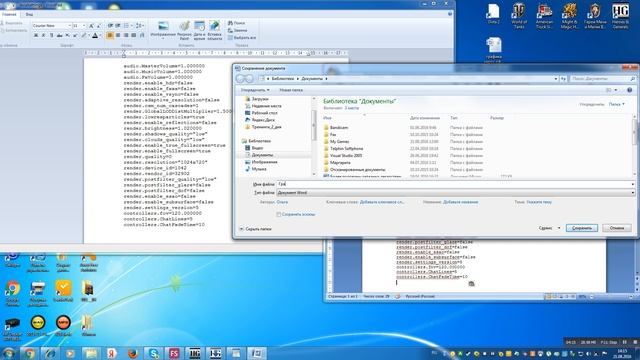Click the text color icon in WordPad
The width and height of the screenshot is (640, 360).
[95, 36]
